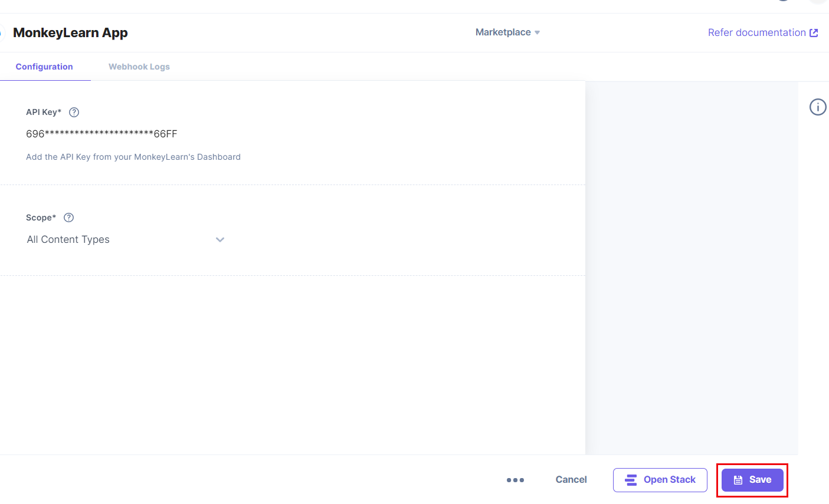Open the API Key help tooltip icon

74,112
